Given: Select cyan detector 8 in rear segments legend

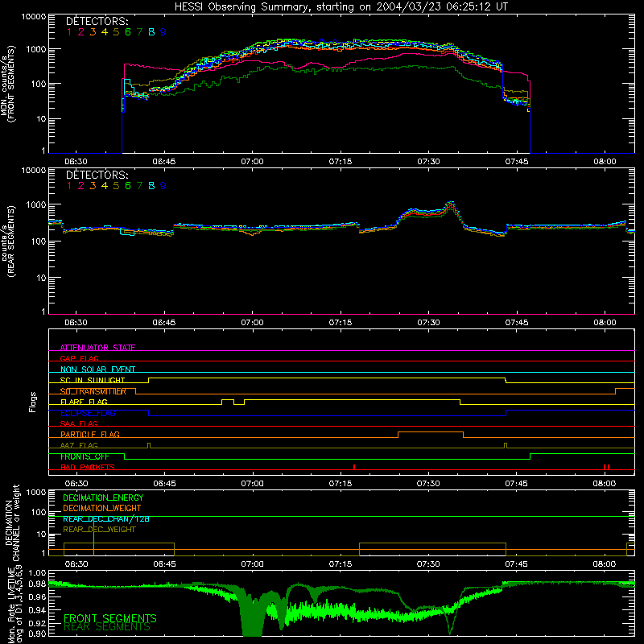Looking at the screenshot, I should [x=151, y=186].
